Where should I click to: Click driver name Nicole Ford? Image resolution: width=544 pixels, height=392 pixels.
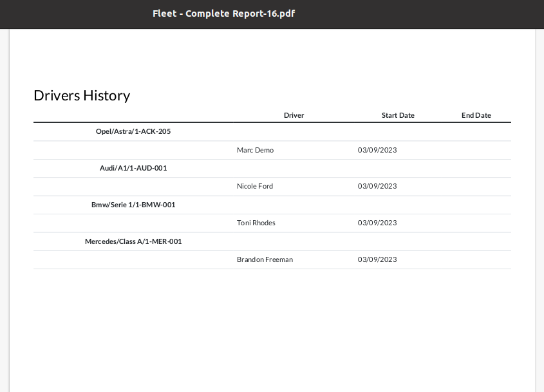coord(255,186)
